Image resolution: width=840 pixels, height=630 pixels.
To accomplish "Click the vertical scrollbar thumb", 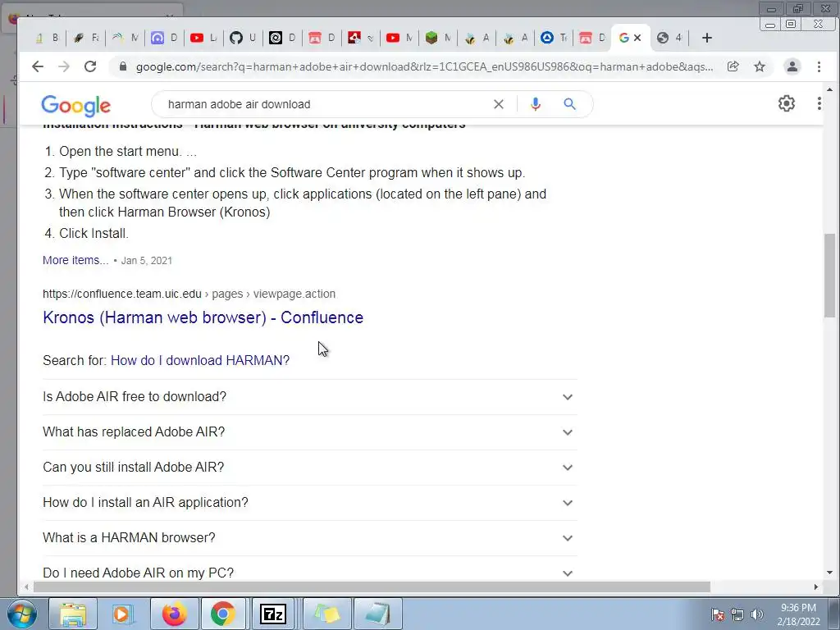I will click(x=829, y=275).
